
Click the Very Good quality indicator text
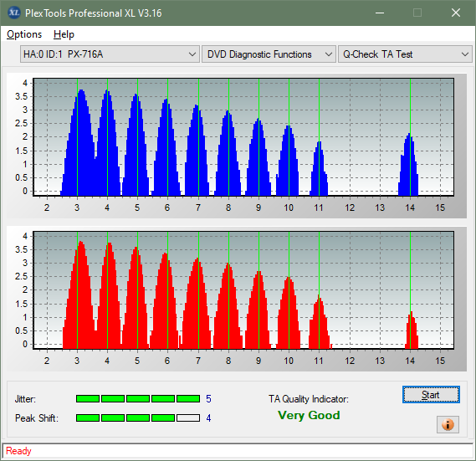coord(309,415)
